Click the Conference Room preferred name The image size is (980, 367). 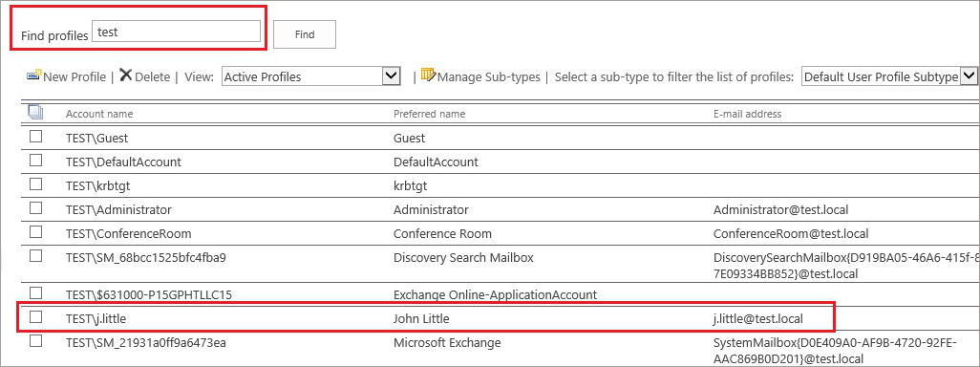[x=442, y=234]
